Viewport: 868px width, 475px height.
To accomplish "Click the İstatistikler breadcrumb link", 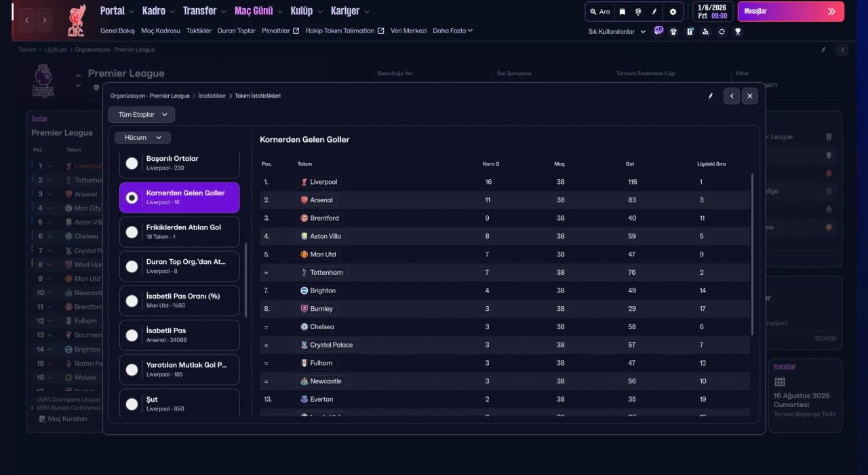I will [212, 96].
